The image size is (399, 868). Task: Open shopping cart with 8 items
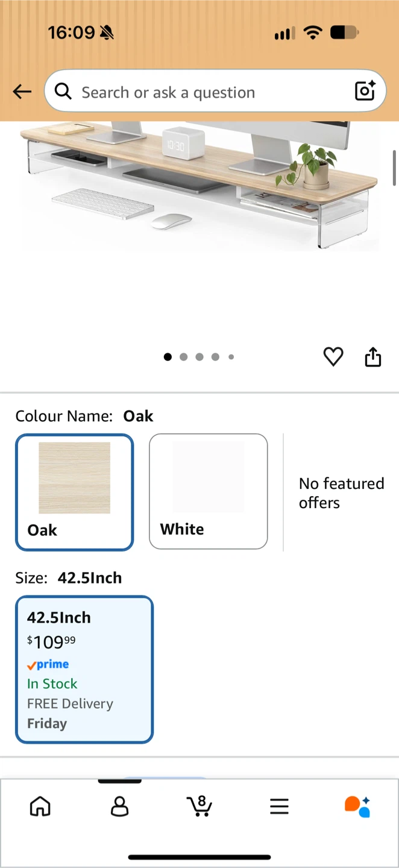coord(199,806)
